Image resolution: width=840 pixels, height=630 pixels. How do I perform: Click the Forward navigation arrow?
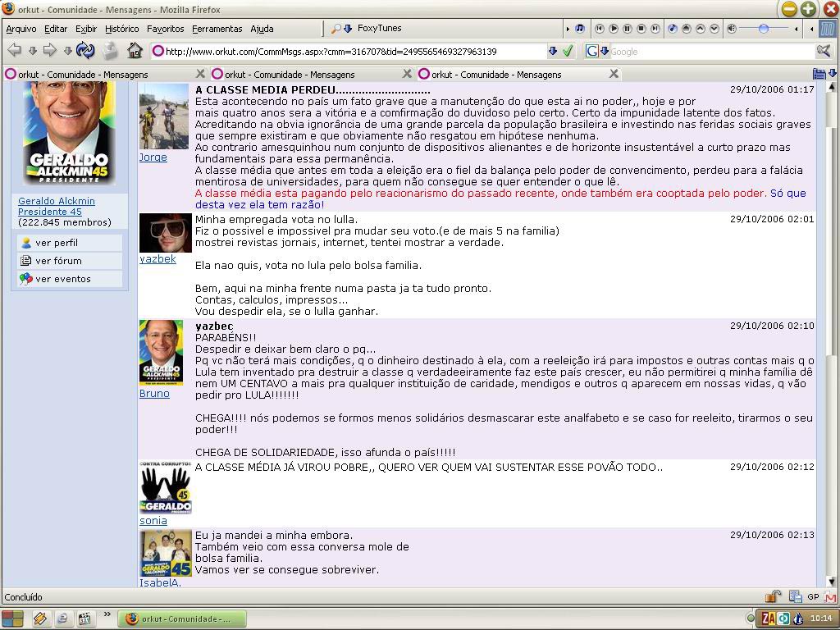49,50
